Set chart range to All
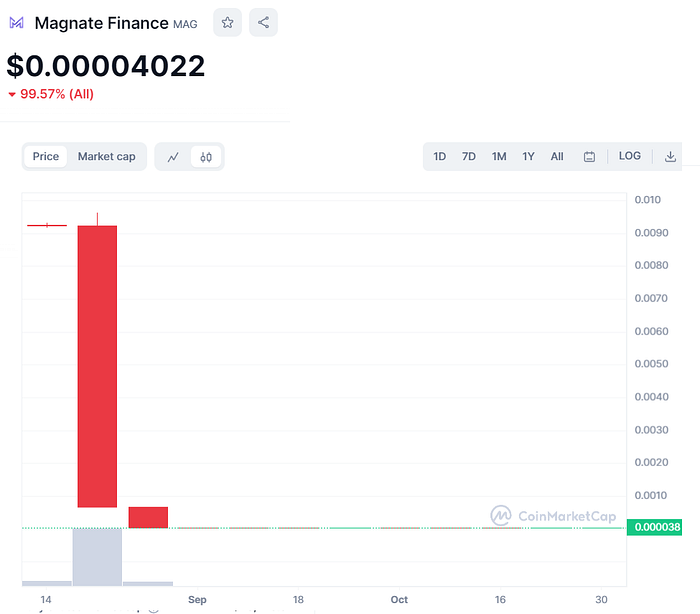Screen dimensions: 700x614 557,157
